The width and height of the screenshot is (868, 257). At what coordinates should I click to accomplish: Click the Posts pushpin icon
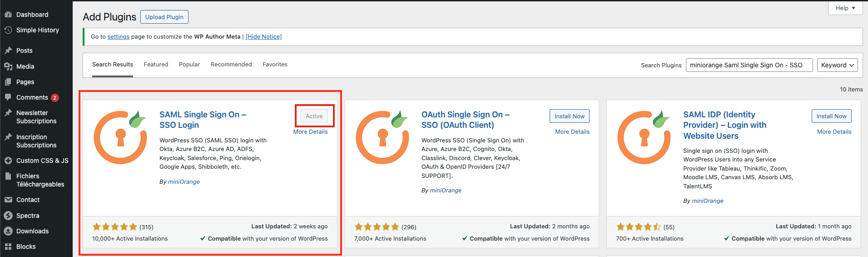tap(8, 50)
